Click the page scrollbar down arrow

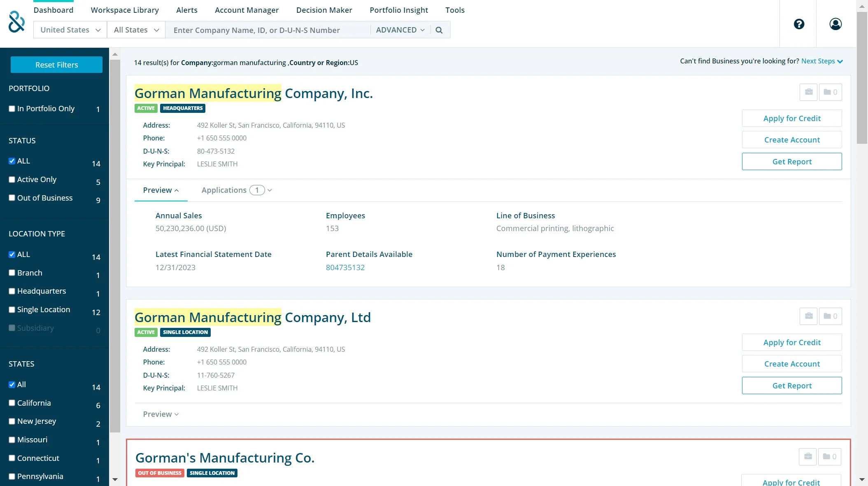[862, 479]
